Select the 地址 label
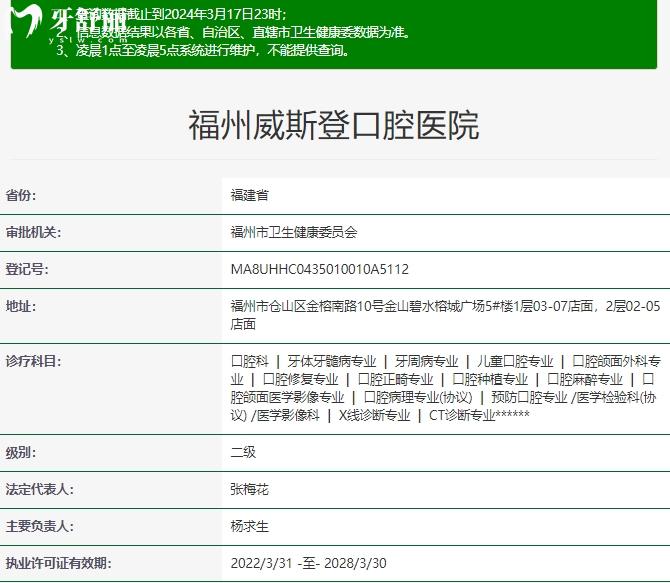The height and width of the screenshot is (583, 670). [x=21, y=306]
